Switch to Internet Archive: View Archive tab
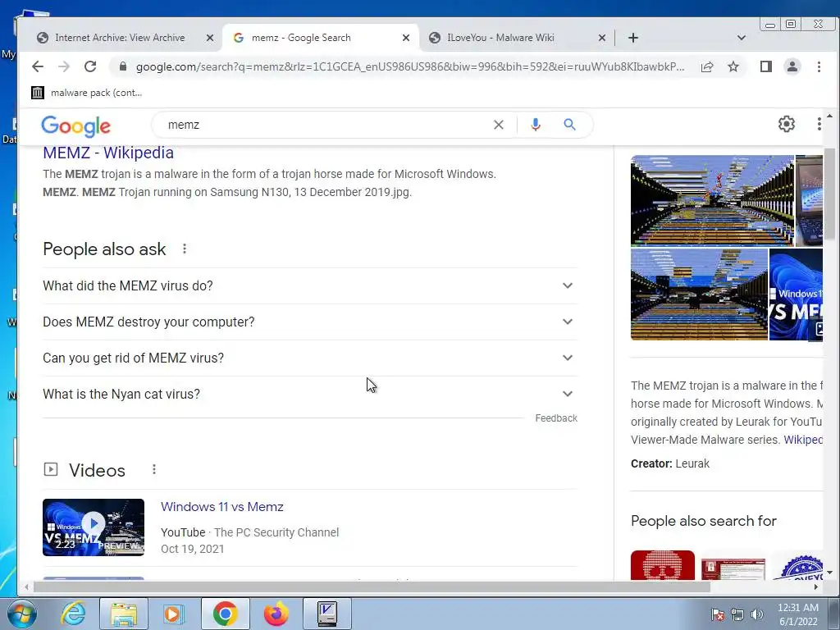 pyautogui.click(x=119, y=38)
